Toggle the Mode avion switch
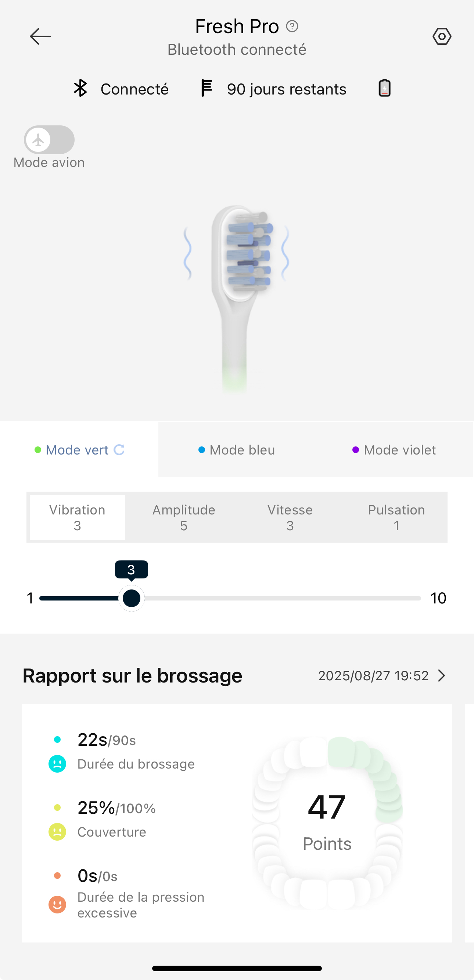The width and height of the screenshot is (474, 980). pos(49,140)
